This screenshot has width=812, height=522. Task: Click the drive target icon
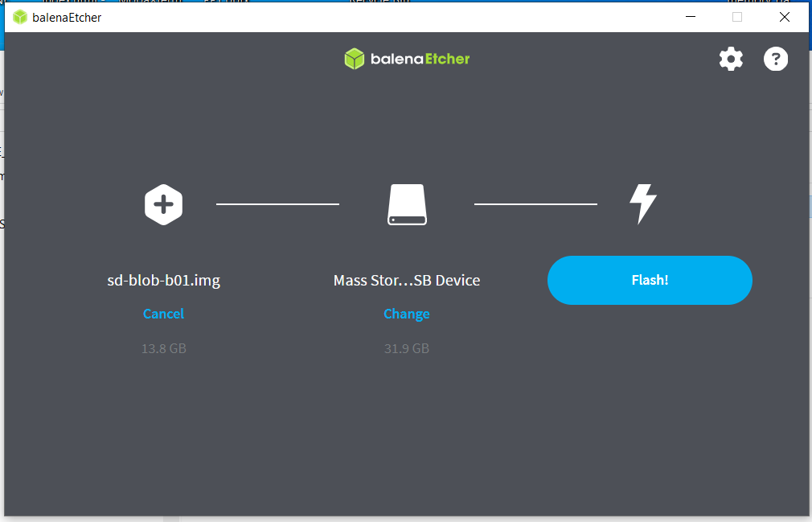[x=407, y=204]
